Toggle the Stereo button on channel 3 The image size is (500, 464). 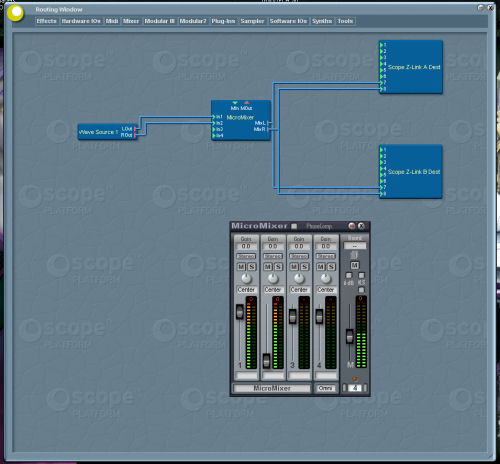299,256
